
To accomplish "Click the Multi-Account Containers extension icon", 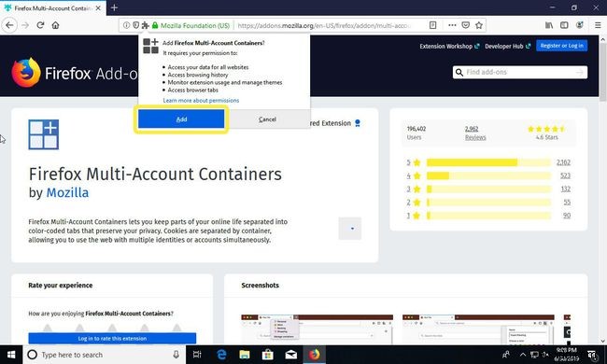I will coord(43,134).
